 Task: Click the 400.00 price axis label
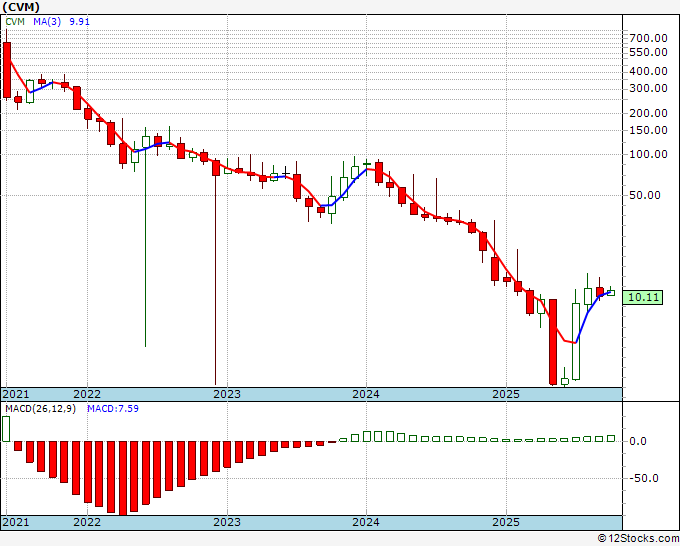649,71
